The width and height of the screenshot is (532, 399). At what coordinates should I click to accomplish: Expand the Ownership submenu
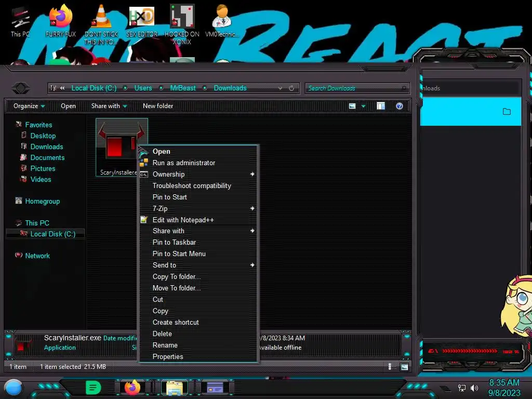coord(199,174)
